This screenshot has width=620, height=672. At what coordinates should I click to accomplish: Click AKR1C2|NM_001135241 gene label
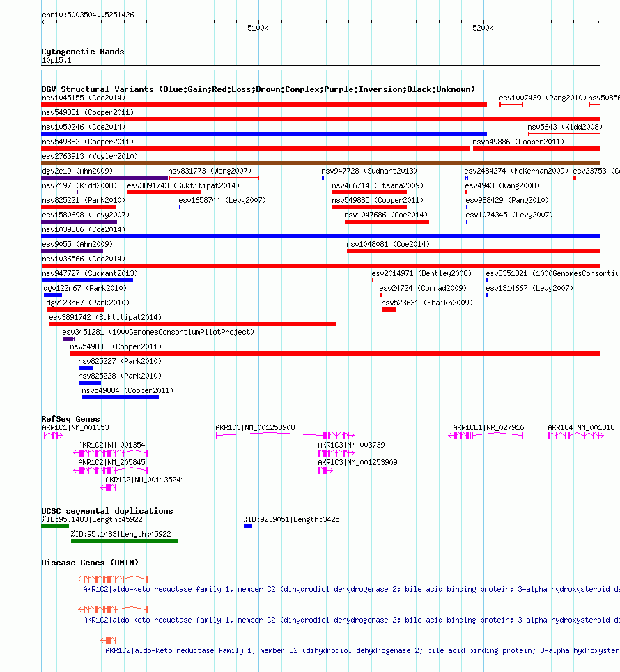click(x=145, y=480)
